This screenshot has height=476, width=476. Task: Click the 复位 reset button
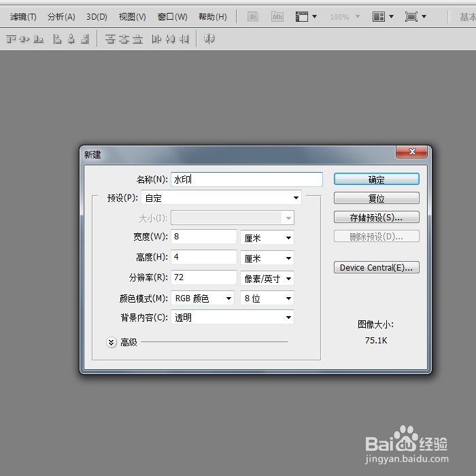(x=377, y=199)
